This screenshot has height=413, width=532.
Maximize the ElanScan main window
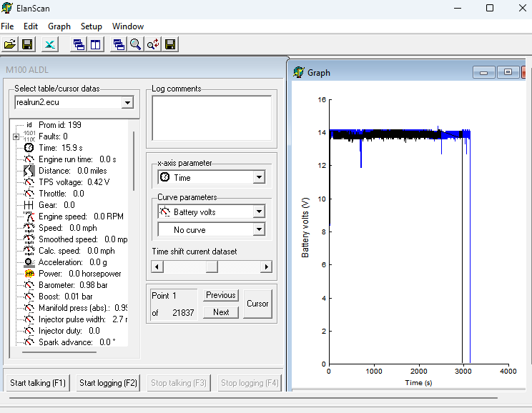[490, 8]
